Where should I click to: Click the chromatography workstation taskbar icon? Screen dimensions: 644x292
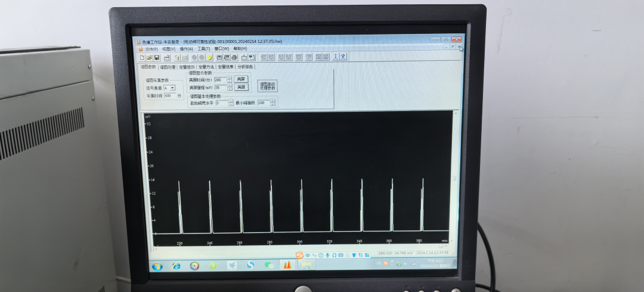[x=287, y=265]
